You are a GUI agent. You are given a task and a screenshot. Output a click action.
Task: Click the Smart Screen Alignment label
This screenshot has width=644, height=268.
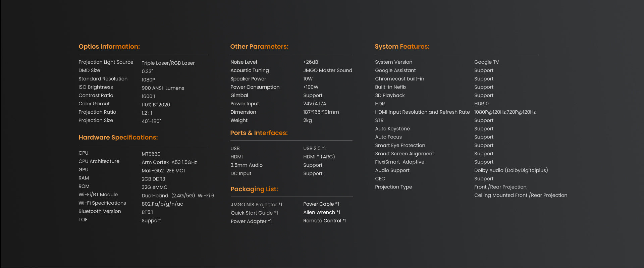coord(404,154)
